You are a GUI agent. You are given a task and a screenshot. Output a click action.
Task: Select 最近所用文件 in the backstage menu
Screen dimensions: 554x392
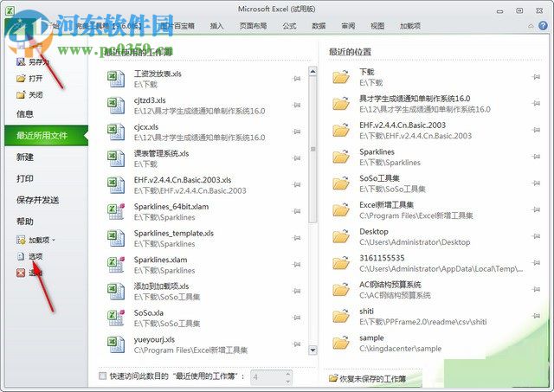click(46, 135)
